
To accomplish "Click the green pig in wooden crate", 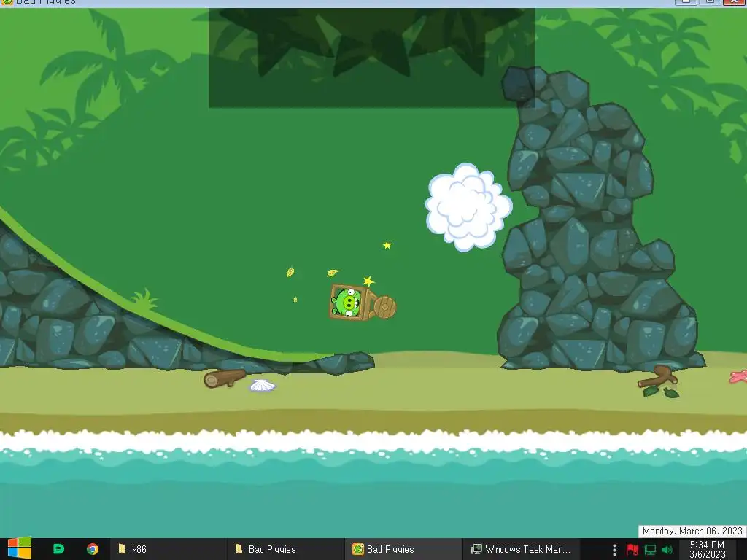I will [x=347, y=303].
